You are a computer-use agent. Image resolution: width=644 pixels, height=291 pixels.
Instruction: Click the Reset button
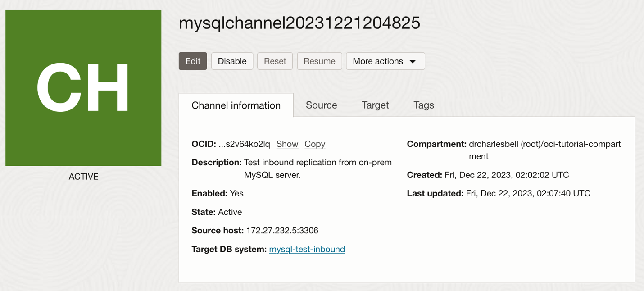coord(275,61)
